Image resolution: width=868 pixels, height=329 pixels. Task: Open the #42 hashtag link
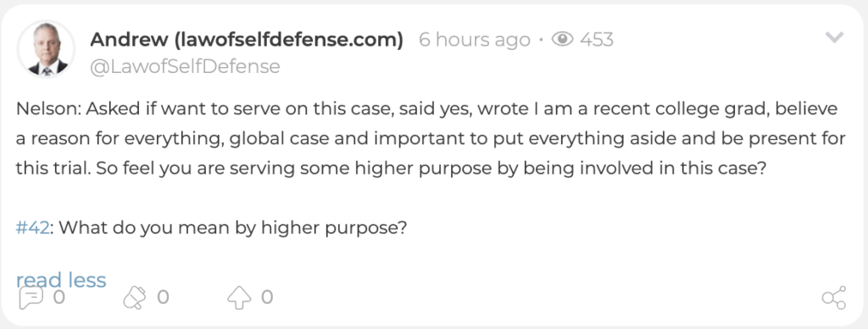point(33,227)
